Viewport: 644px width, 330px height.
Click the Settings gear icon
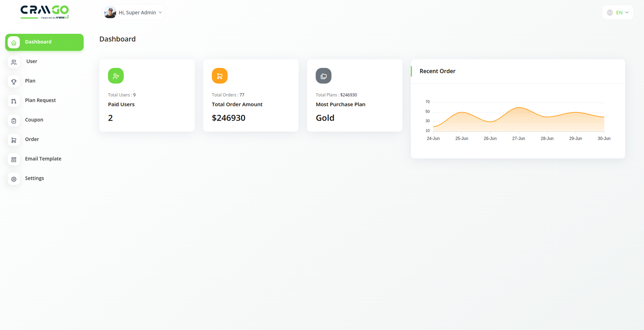point(14,179)
